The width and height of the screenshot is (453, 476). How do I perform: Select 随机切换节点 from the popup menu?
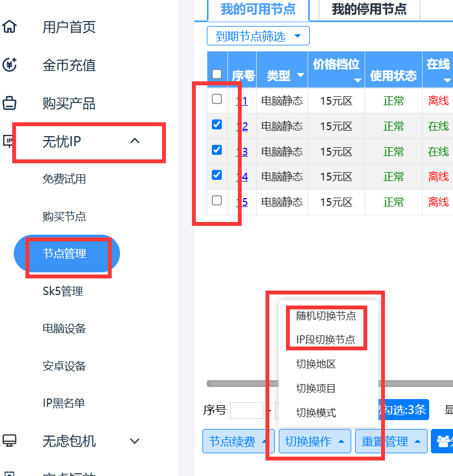(x=326, y=315)
